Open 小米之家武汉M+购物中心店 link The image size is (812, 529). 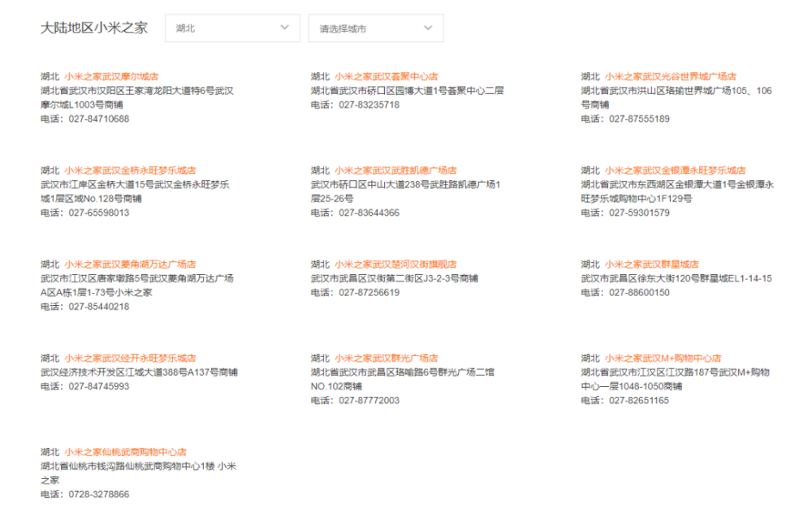point(663,358)
